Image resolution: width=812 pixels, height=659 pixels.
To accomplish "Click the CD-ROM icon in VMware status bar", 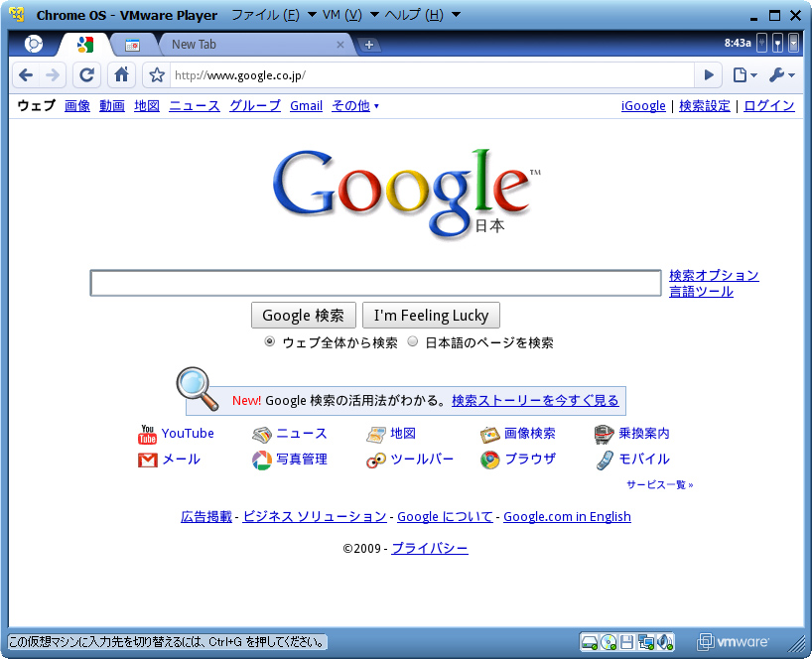I will click(x=609, y=642).
